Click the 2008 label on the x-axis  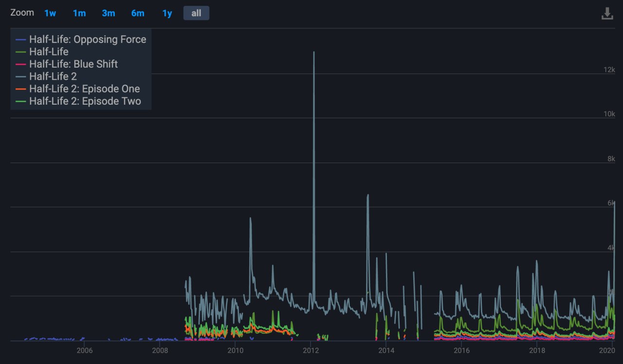[160, 350]
